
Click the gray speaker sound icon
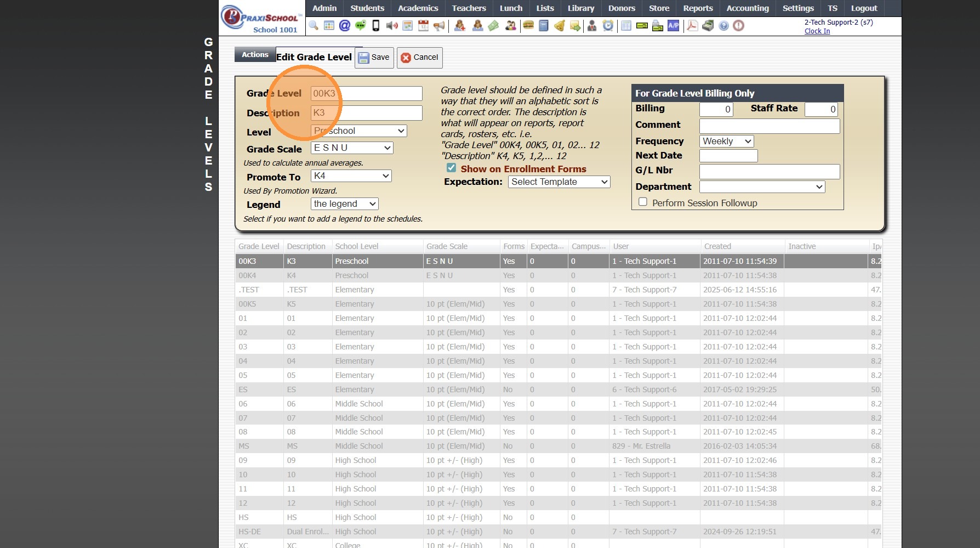pyautogui.click(x=392, y=26)
